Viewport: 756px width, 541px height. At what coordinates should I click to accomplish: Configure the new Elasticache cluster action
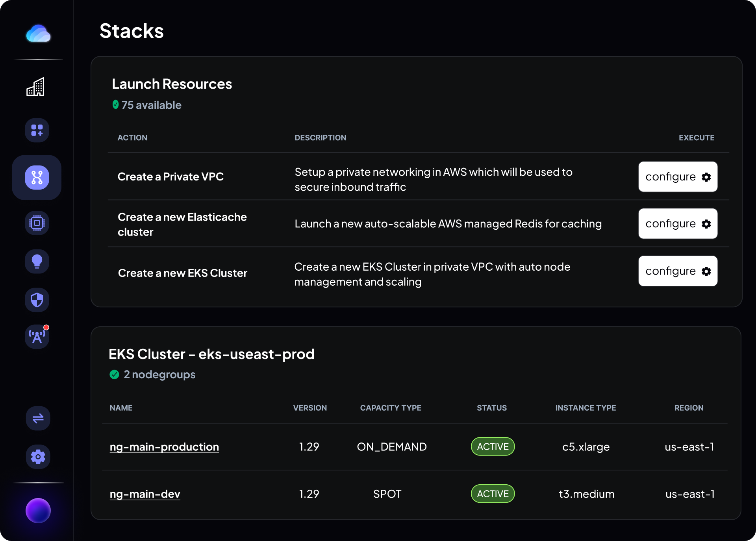pos(678,223)
